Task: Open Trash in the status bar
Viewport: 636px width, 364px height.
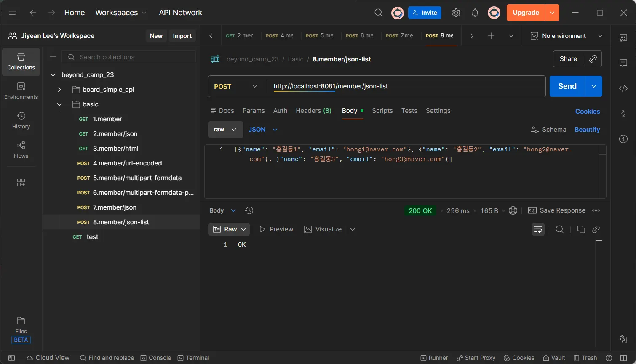Action: 585,358
